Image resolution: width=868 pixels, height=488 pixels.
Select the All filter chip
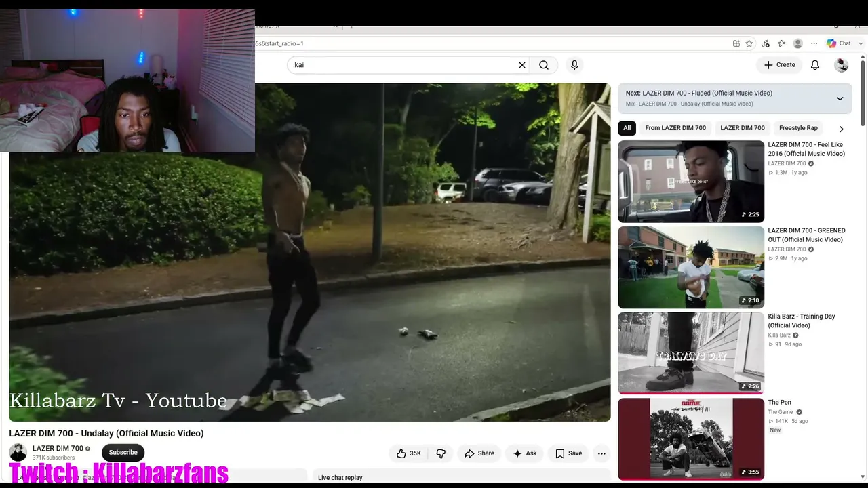click(627, 128)
